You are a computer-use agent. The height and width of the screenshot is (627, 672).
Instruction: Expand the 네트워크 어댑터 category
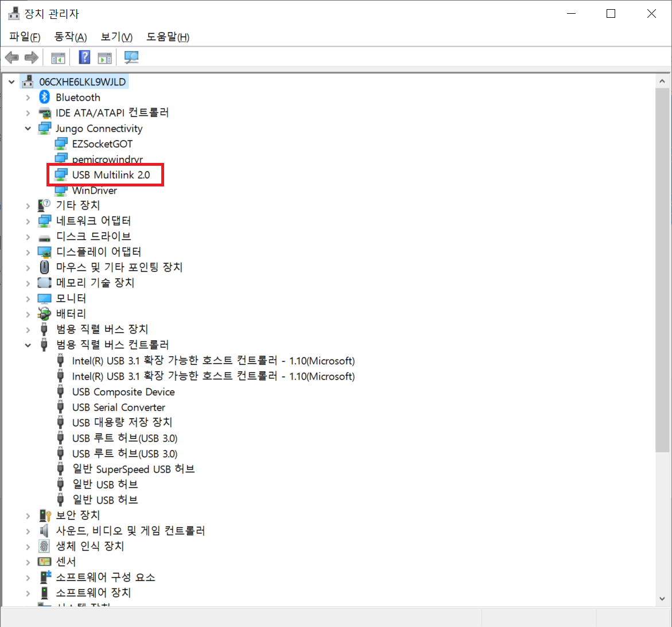click(x=28, y=220)
